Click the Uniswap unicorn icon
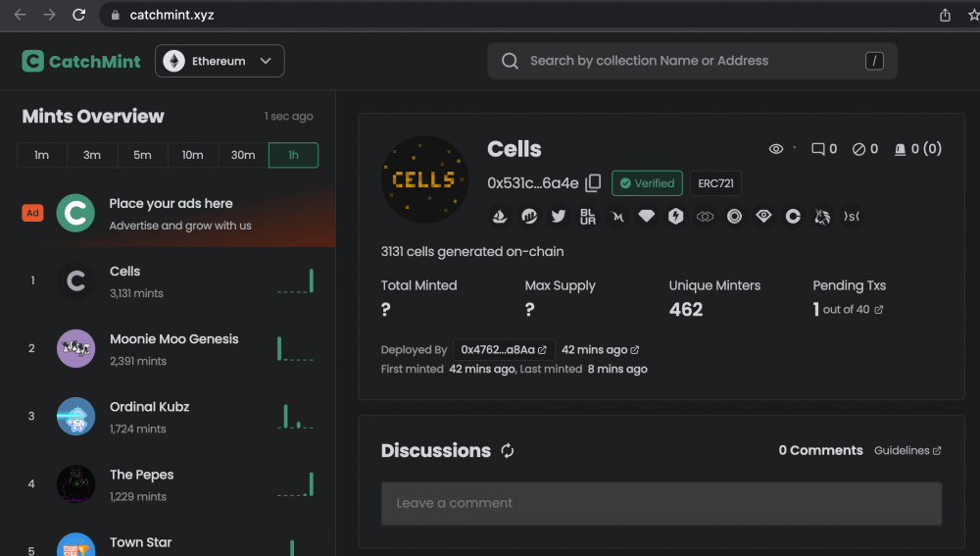Viewport: 980px width, 556px height. pos(823,217)
